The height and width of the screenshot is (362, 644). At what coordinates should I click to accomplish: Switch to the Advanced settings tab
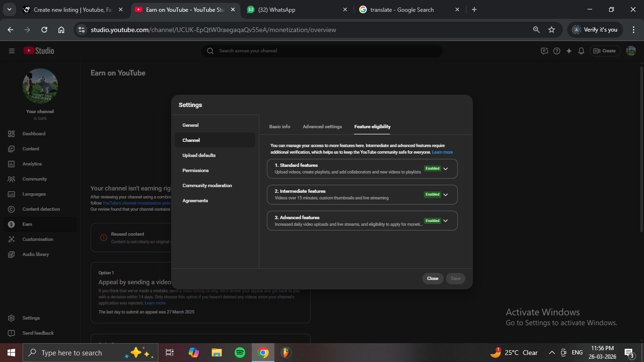tap(322, 127)
